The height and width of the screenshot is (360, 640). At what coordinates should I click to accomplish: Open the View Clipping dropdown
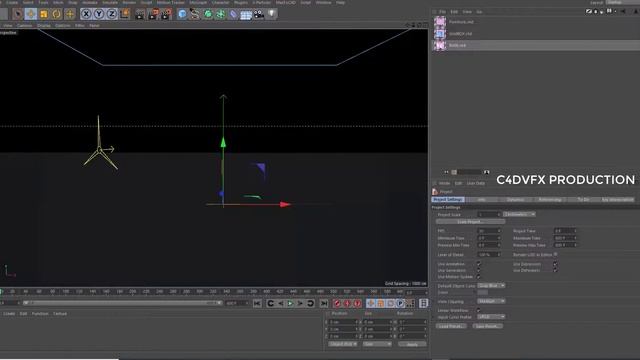[x=491, y=301]
